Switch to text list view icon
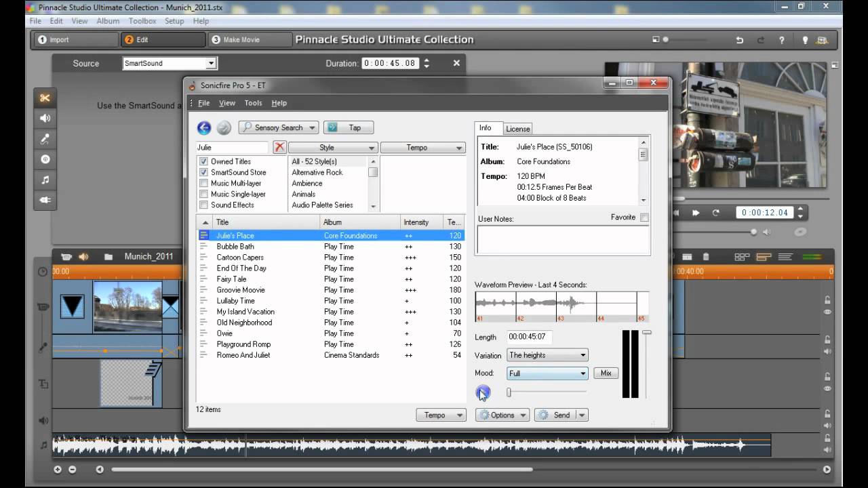 click(785, 257)
